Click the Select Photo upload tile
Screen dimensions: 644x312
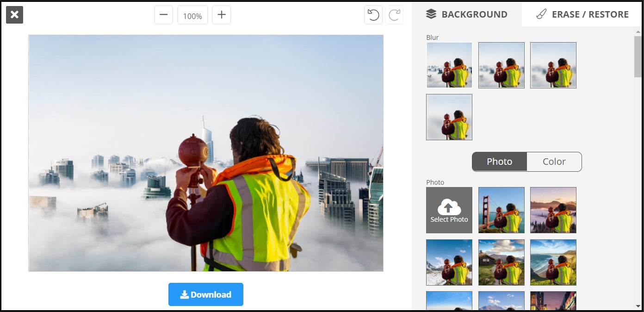coord(449,210)
